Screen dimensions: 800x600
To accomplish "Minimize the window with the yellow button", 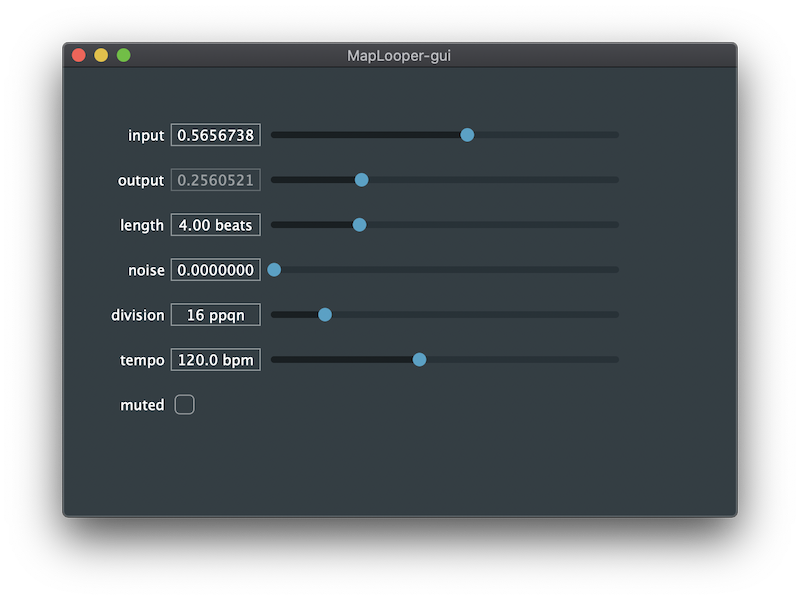I will 101,55.
